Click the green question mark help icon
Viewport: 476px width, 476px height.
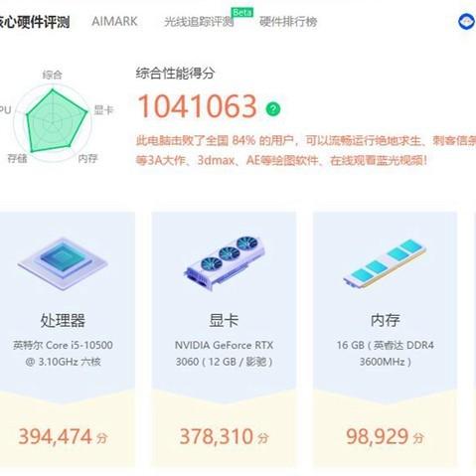point(273,108)
